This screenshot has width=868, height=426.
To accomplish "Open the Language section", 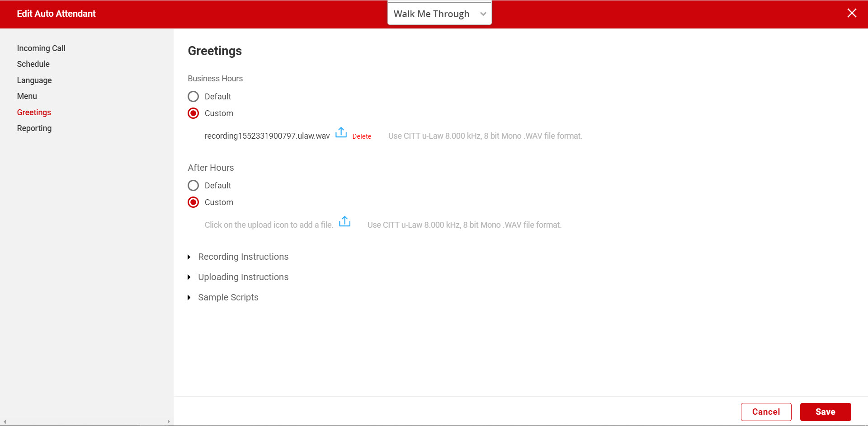I will click(x=34, y=80).
